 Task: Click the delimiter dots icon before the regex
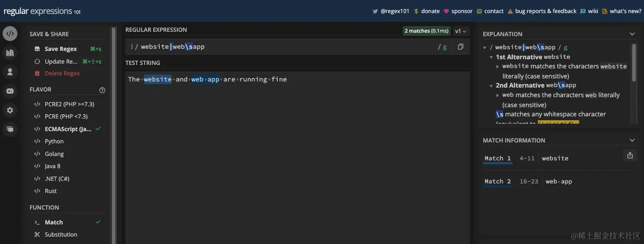(131, 47)
